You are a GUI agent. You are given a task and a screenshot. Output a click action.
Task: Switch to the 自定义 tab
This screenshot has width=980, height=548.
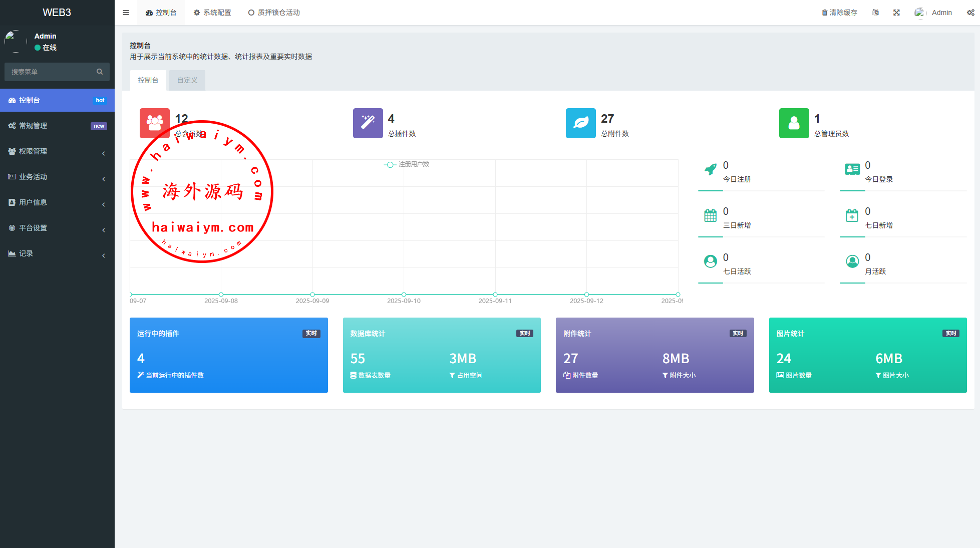tap(187, 80)
